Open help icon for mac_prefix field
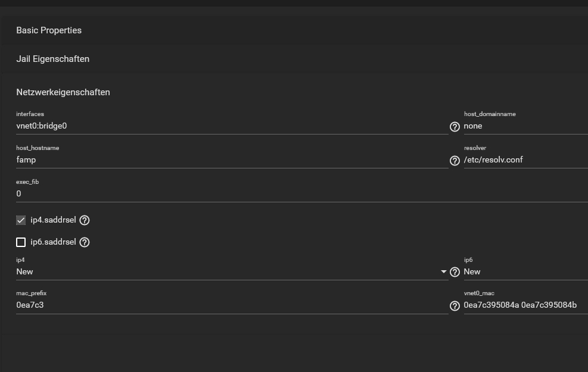This screenshot has width=588, height=372. click(455, 306)
